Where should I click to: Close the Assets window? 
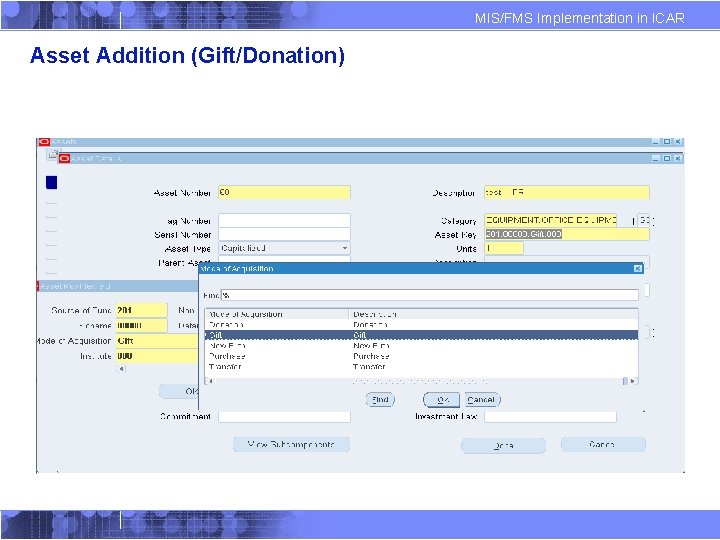pos(678,141)
